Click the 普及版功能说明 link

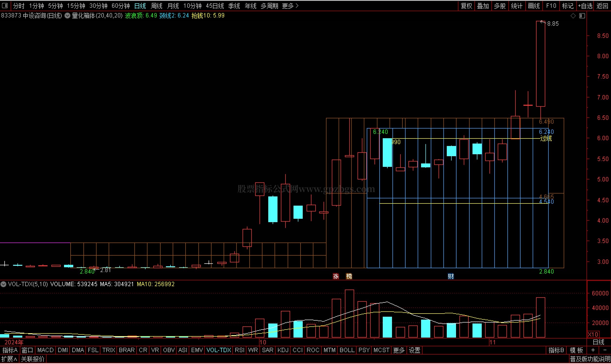590,359
